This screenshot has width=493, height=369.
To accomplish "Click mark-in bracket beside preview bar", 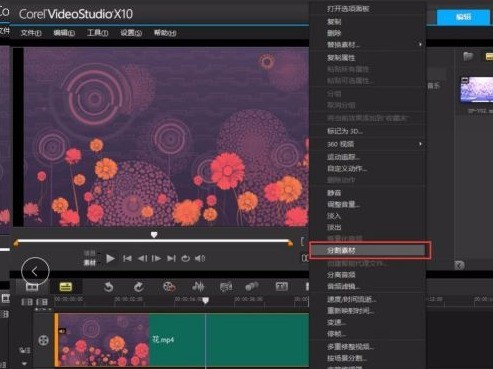I will (302, 241).
